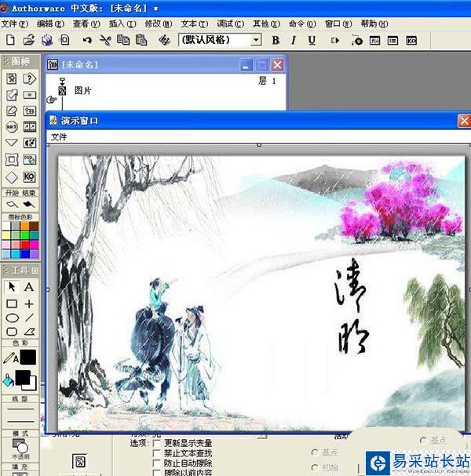Select the Interaction icon with the question mark
Image resolution: width=471 pixels, height=476 pixels.
[30, 78]
